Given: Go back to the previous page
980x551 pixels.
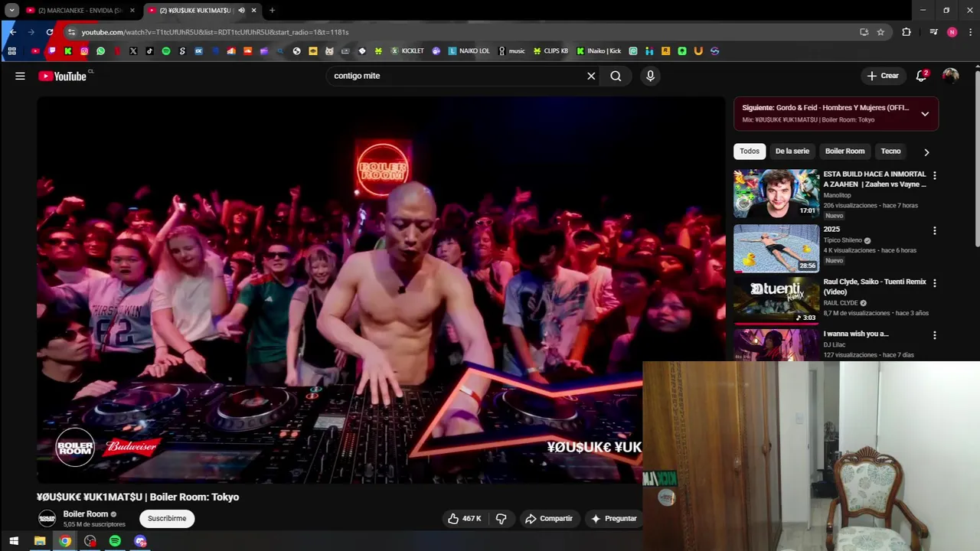Looking at the screenshot, I should coord(12,32).
